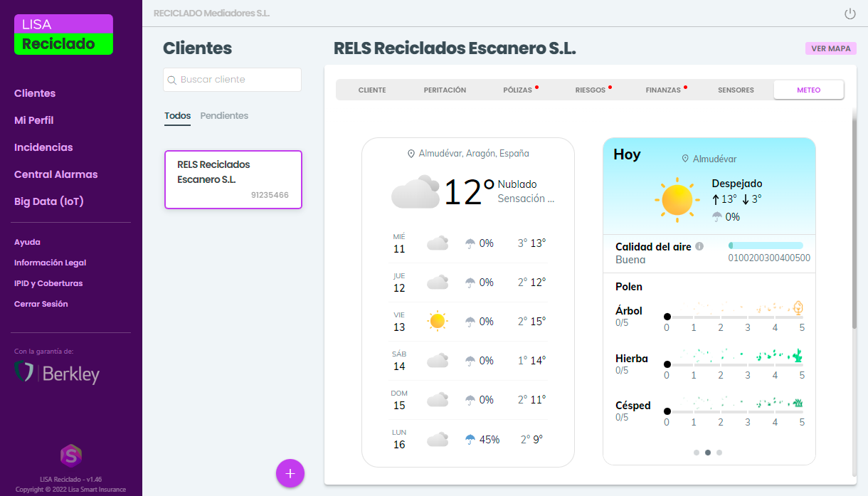Click the blue umbrella icon at 45%

coord(470,440)
